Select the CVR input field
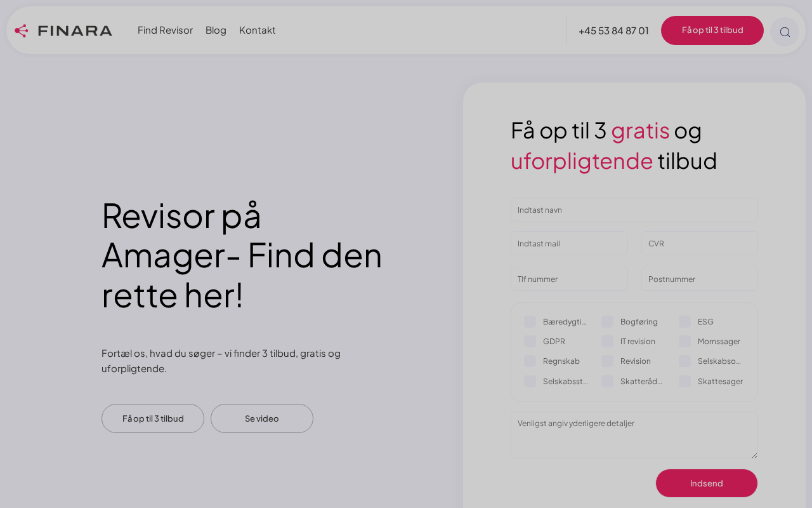This screenshot has width=812, height=508. [x=700, y=243]
